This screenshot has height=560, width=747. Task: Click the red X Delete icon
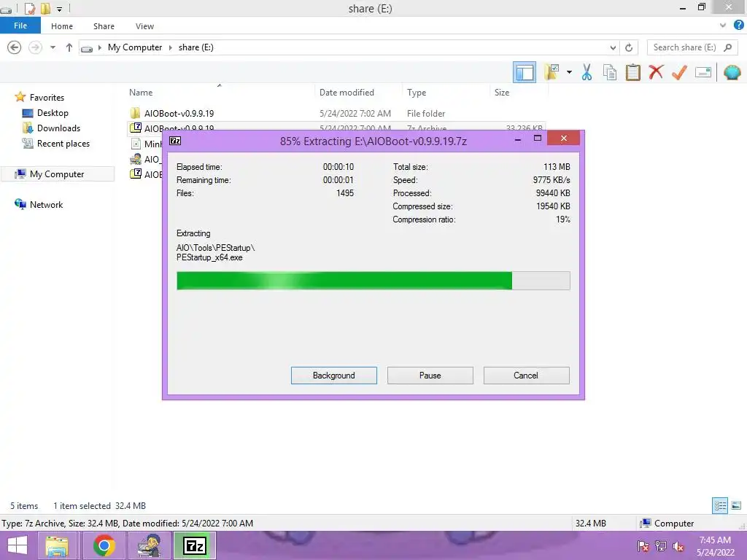pyautogui.click(x=656, y=72)
